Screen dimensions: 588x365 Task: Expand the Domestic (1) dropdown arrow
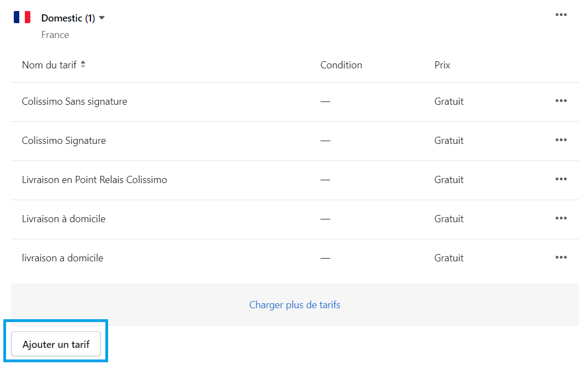click(101, 18)
